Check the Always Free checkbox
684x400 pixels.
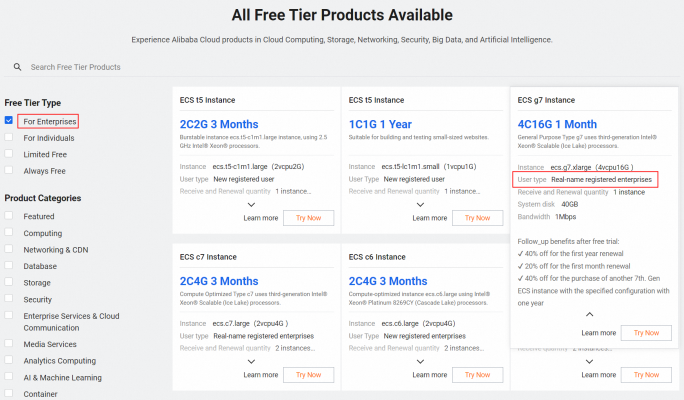pyautogui.click(x=9, y=170)
